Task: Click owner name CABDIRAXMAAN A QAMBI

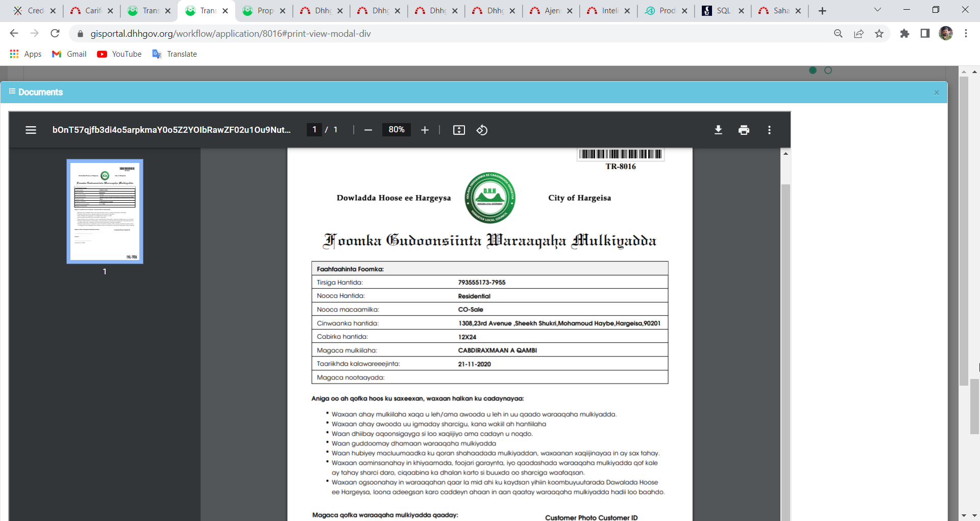Action: coord(498,350)
